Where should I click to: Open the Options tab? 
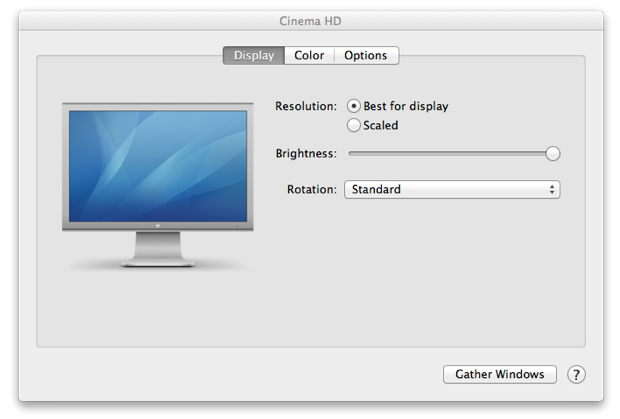[366, 55]
